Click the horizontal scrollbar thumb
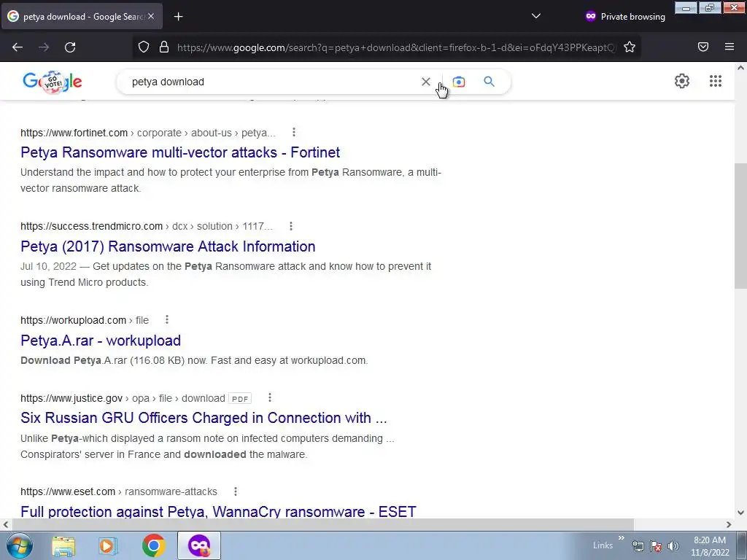The height and width of the screenshot is (560, 747). click(322, 524)
